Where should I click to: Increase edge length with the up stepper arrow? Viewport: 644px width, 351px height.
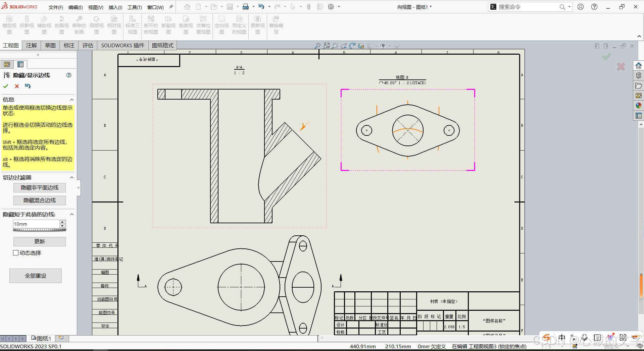(x=62, y=222)
